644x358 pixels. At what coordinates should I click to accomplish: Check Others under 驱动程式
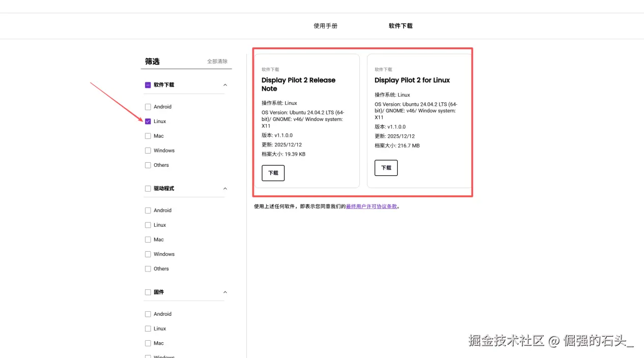pyautogui.click(x=148, y=269)
